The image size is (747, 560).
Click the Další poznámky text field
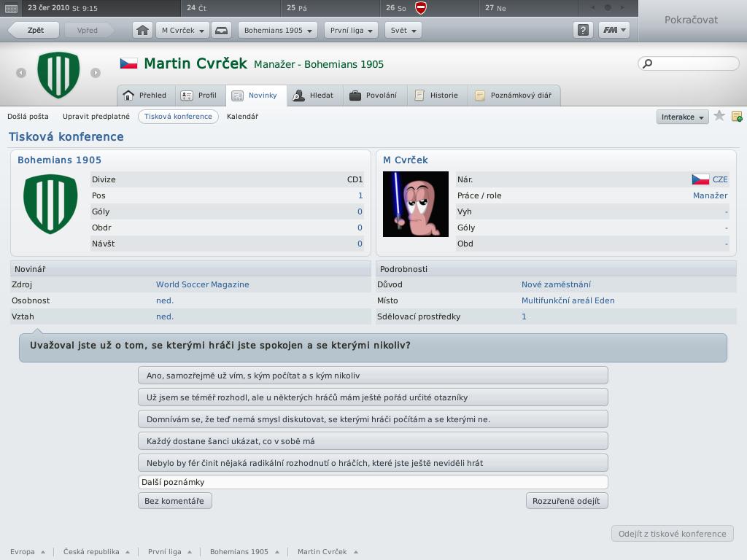click(x=373, y=482)
